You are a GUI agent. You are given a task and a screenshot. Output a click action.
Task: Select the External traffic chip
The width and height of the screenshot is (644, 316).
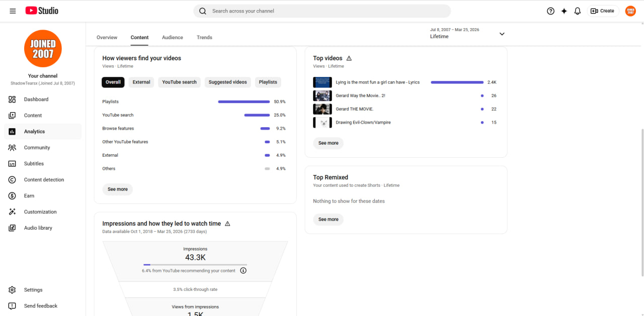click(141, 82)
